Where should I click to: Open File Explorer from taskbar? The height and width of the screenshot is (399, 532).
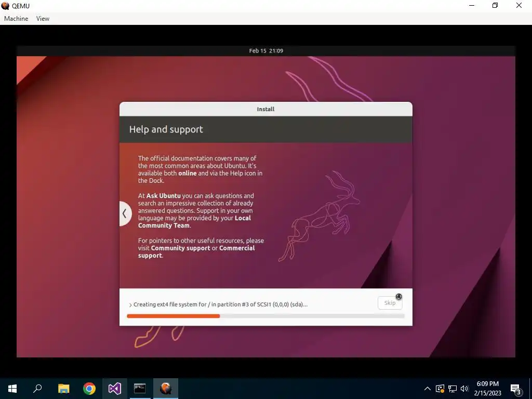click(x=63, y=389)
